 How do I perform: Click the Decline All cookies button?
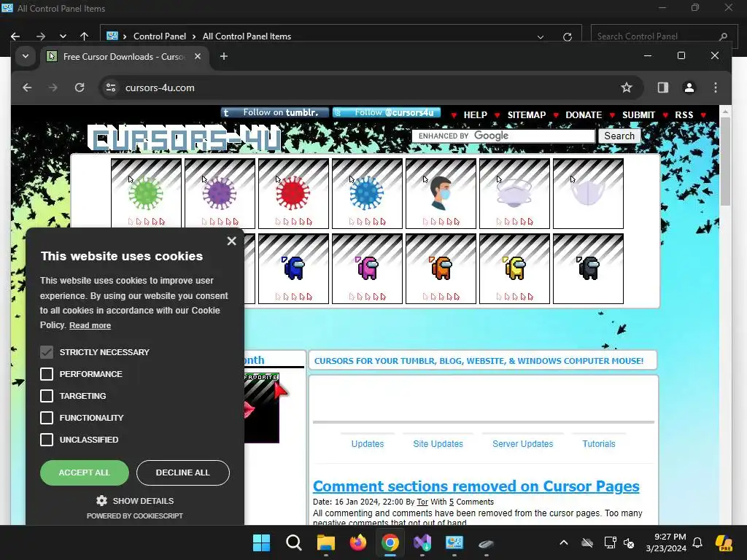(x=183, y=472)
